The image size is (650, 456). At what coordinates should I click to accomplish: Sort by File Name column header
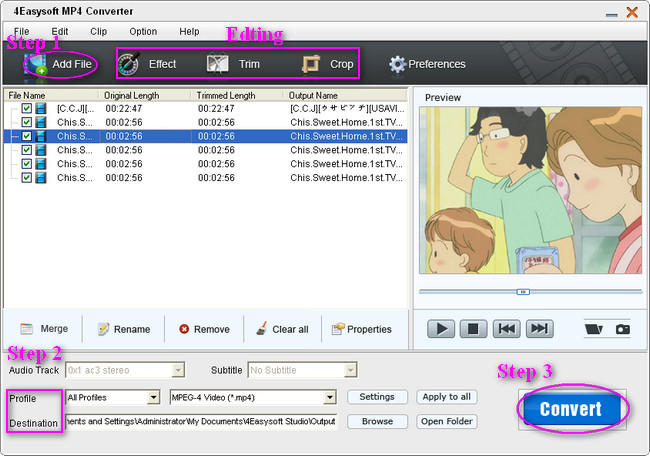tap(52, 95)
